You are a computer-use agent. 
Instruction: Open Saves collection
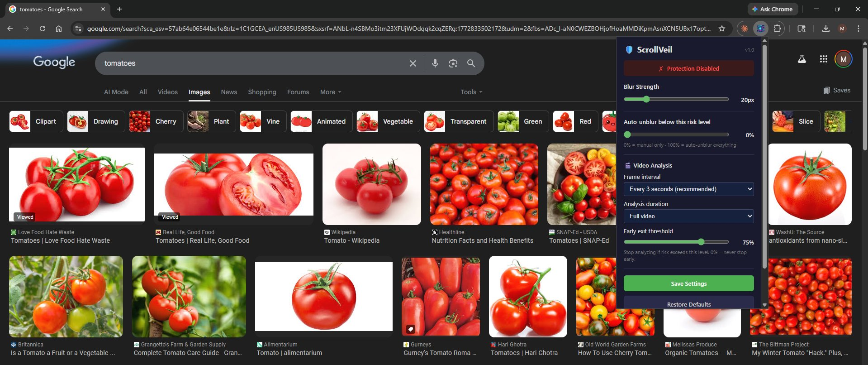(x=837, y=90)
